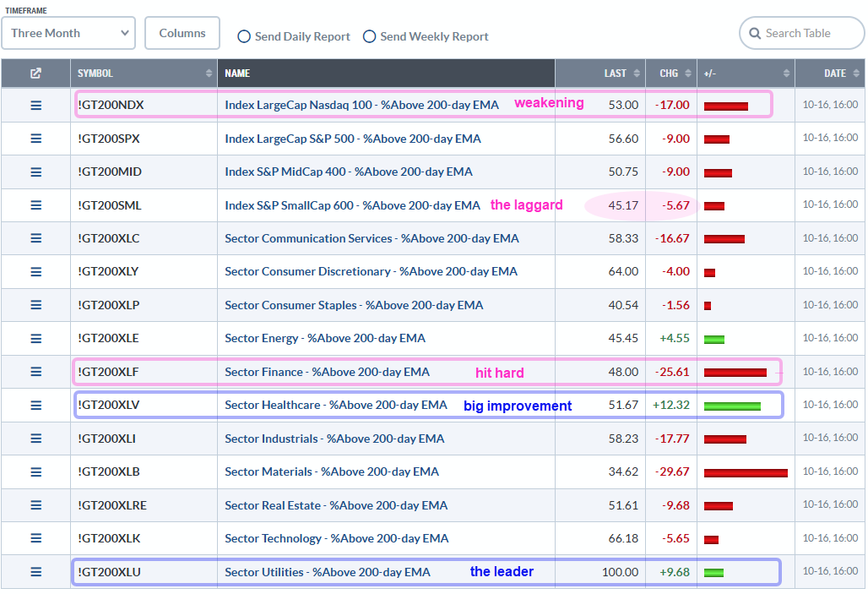Sort table by CHG column

[x=670, y=74]
